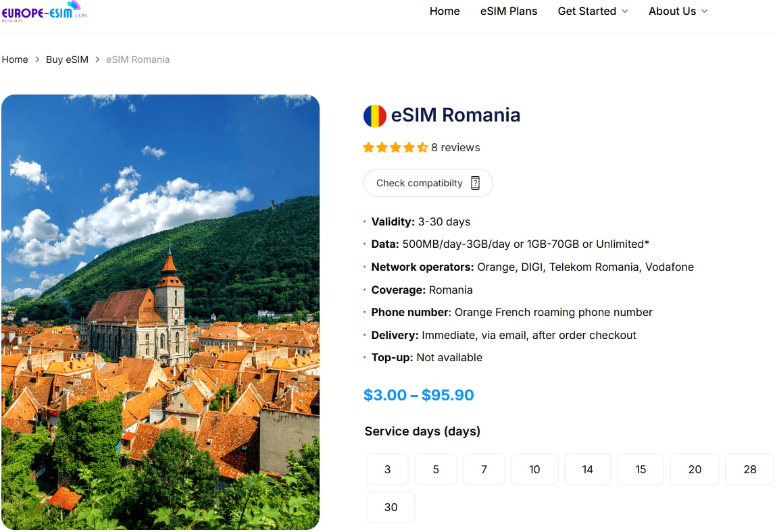
Task: Click the Buy eSIM breadcrumb link
Action: coord(67,59)
